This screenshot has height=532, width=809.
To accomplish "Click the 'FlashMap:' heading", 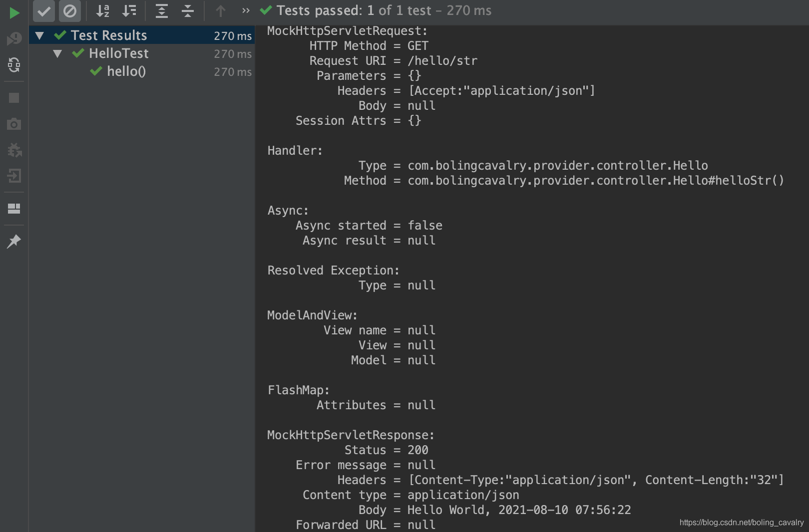I will [x=298, y=390].
